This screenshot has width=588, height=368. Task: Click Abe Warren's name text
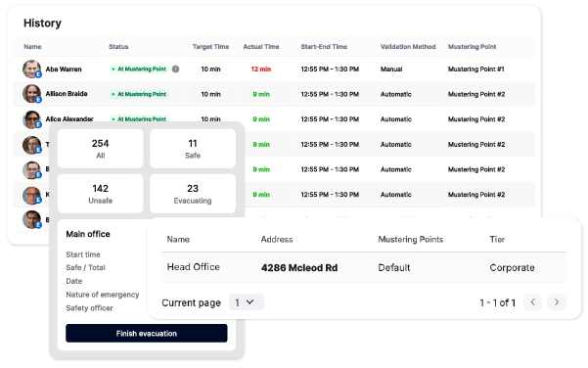point(64,69)
